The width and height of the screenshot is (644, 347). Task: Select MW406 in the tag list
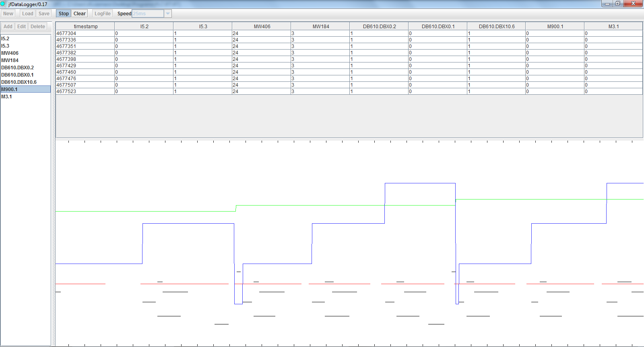(26, 53)
